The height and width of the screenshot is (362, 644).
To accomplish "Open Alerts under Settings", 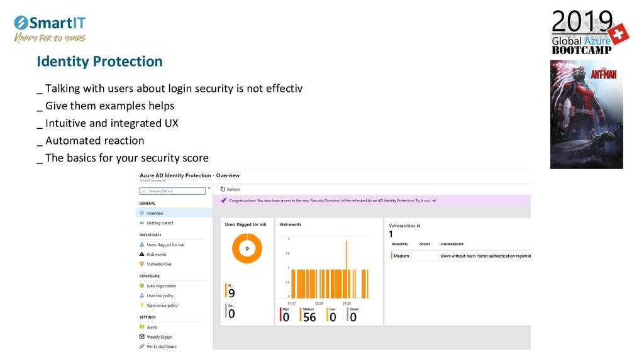I will 152,327.
